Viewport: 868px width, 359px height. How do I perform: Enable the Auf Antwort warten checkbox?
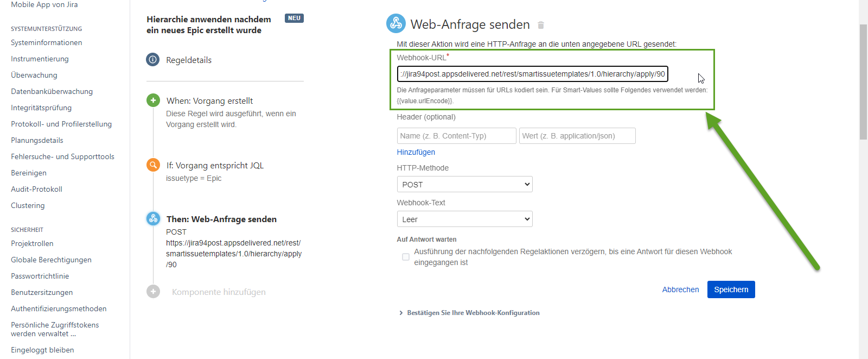coord(406,257)
